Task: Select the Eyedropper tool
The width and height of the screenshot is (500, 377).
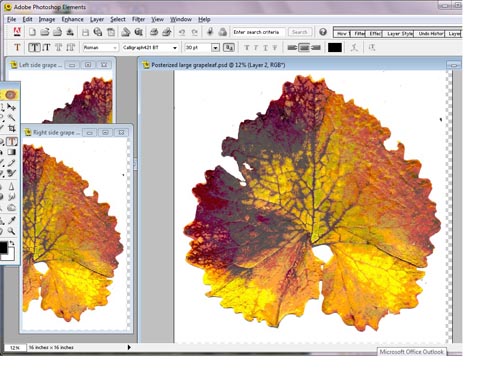Action: coord(12,220)
